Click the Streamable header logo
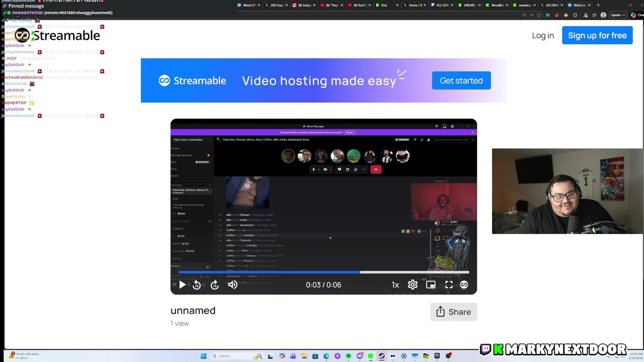Viewport: 644px width, 362px height. 57,35
